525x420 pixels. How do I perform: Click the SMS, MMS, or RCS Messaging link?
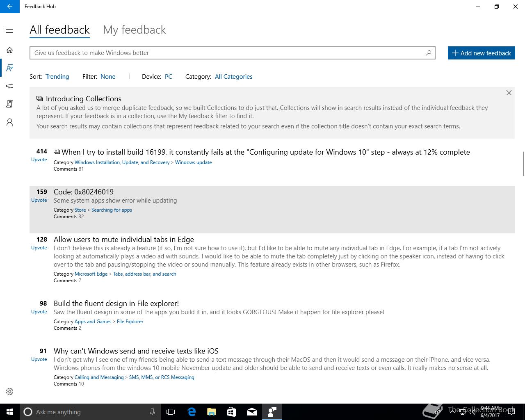(x=162, y=377)
